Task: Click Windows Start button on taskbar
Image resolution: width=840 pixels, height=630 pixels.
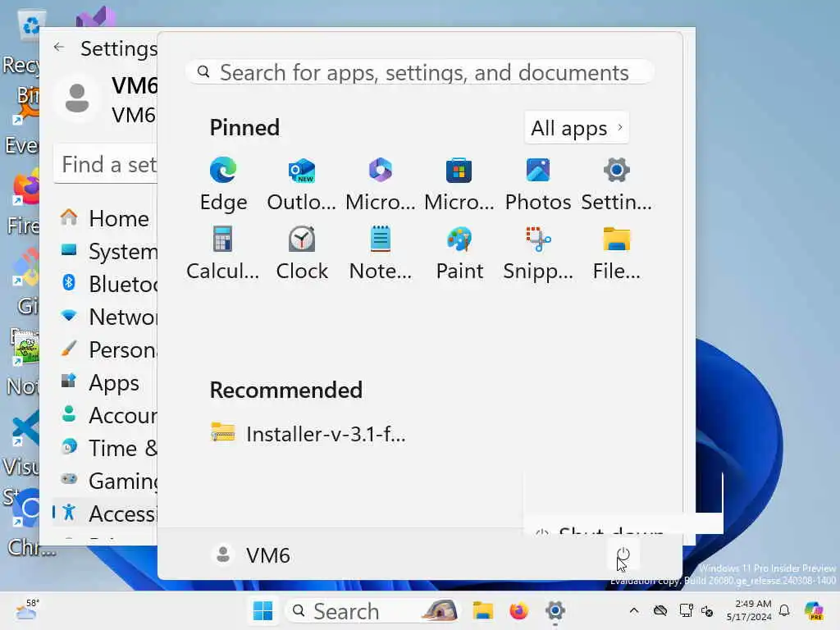Action: point(262,610)
